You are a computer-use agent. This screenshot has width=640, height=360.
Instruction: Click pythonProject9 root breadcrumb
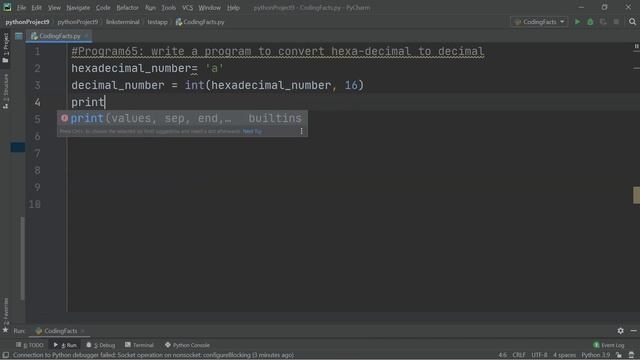coord(27,22)
